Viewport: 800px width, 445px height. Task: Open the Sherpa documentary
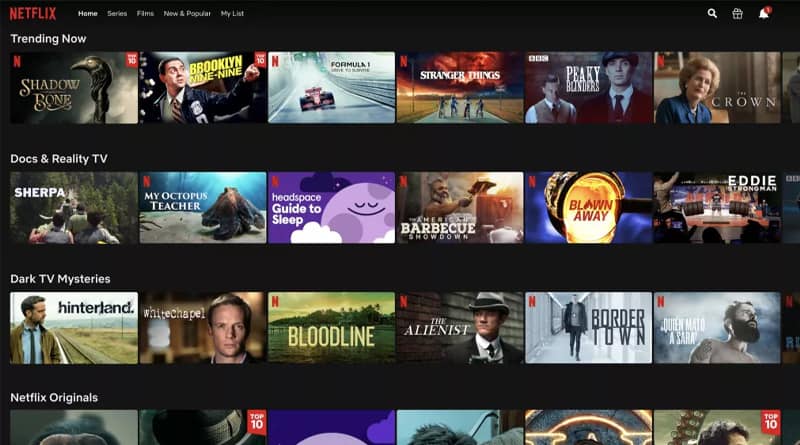[x=74, y=208]
